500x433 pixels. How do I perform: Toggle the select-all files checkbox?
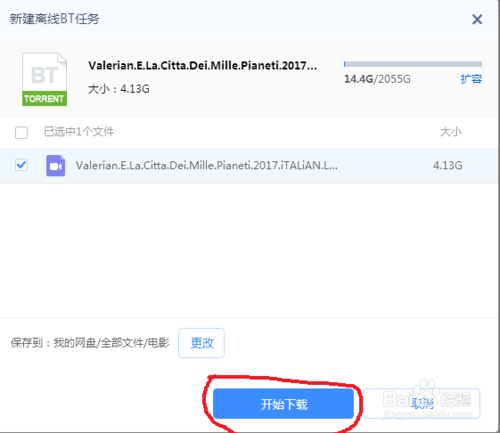tap(21, 132)
